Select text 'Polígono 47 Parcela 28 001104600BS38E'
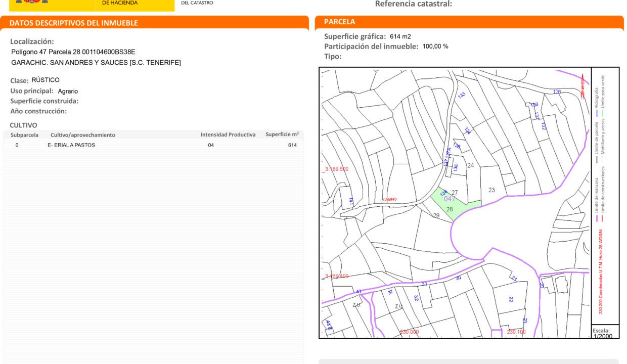Image resolution: width=627 pixels, height=364 pixels. point(73,52)
